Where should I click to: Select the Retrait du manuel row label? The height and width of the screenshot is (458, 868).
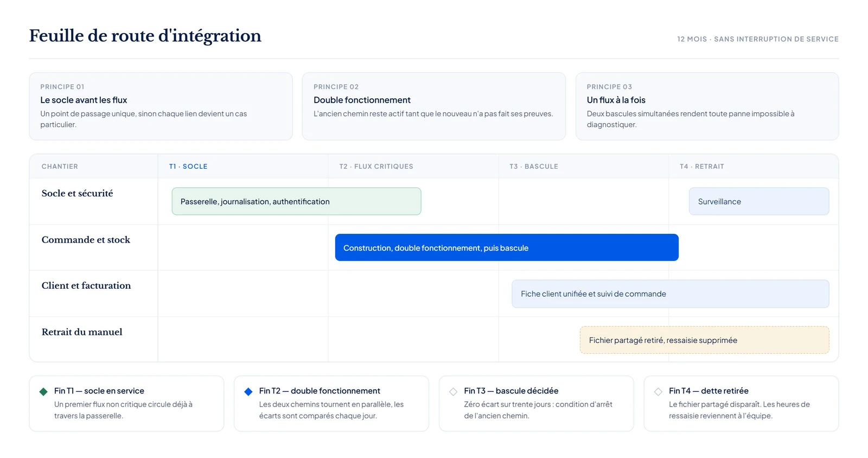pyautogui.click(x=82, y=332)
